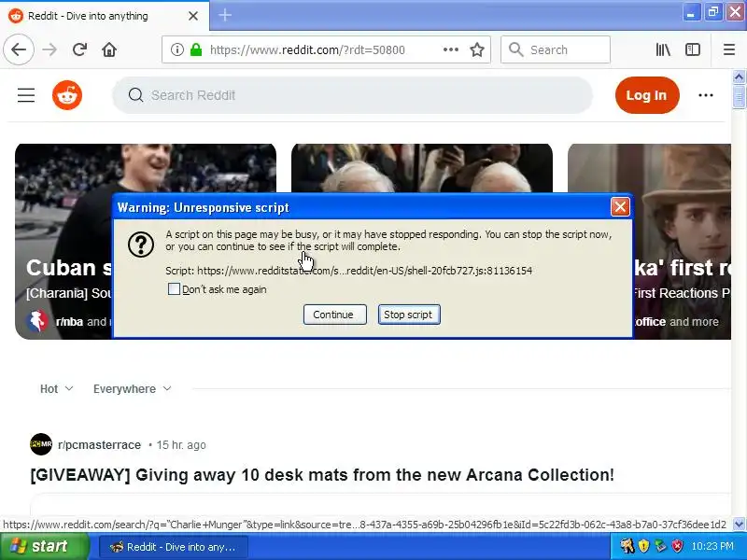Image resolution: width=747 pixels, height=560 pixels.
Task: Open the Firefox Home icon
Action: [x=109, y=49]
